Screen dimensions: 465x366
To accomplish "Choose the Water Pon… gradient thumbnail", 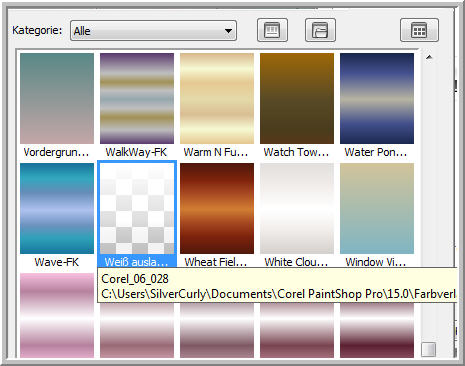I will [377, 98].
